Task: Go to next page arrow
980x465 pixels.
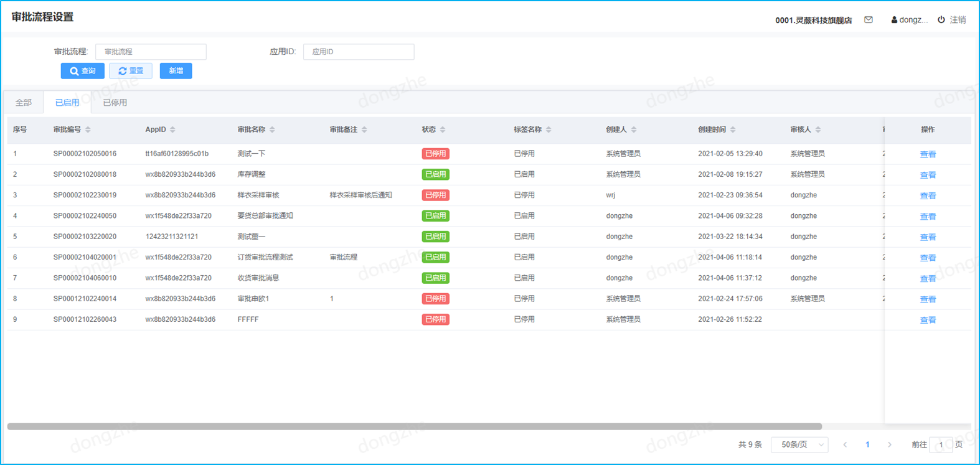Action: pos(890,444)
